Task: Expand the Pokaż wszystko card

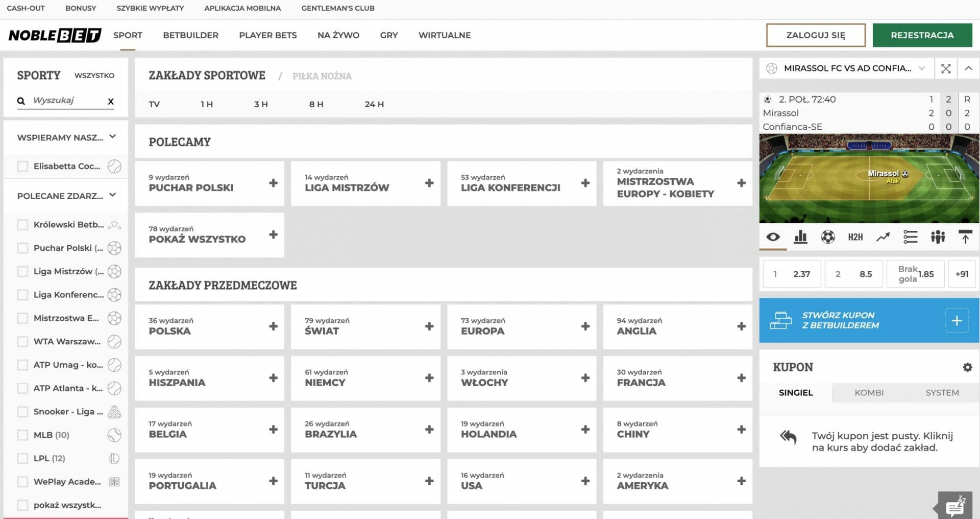Action: point(209,235)
